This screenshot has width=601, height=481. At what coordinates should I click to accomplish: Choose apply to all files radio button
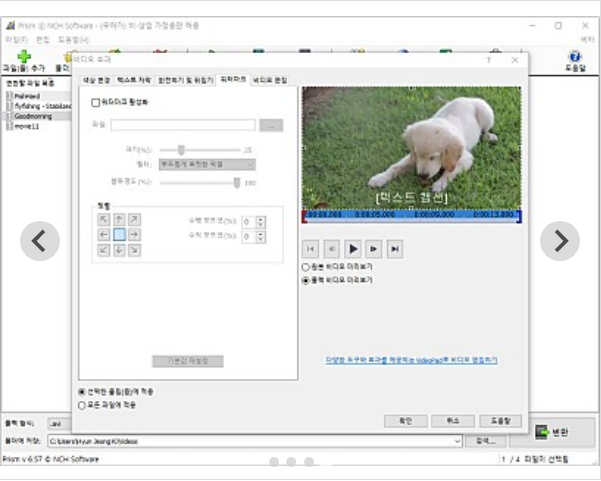[82, 405]
